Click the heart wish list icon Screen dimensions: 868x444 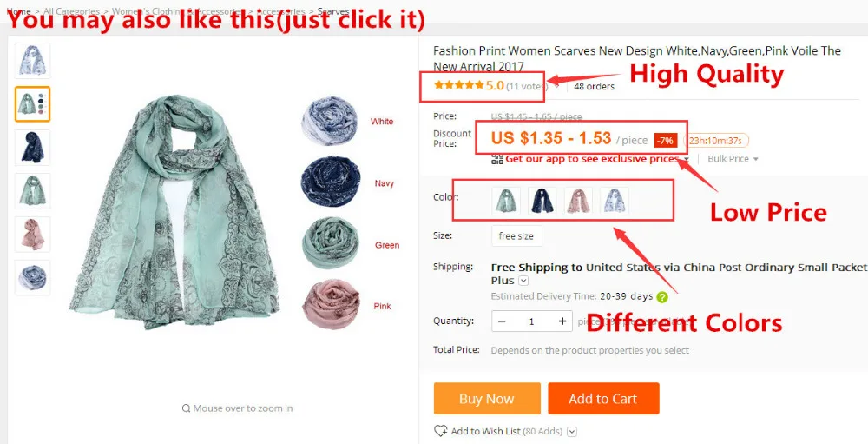[x=441, y=431]
